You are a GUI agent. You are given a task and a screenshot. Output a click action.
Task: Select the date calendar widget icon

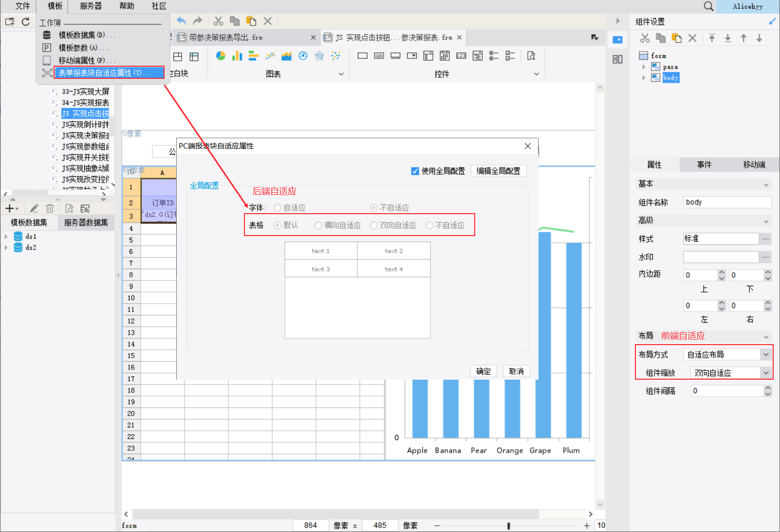pos(445,56)
